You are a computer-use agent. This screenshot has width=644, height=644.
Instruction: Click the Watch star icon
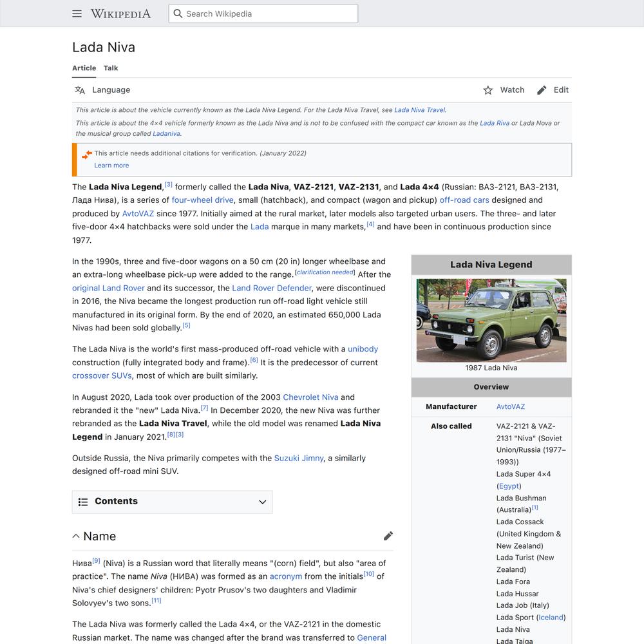pyautogui.click(x=488, y=90)
